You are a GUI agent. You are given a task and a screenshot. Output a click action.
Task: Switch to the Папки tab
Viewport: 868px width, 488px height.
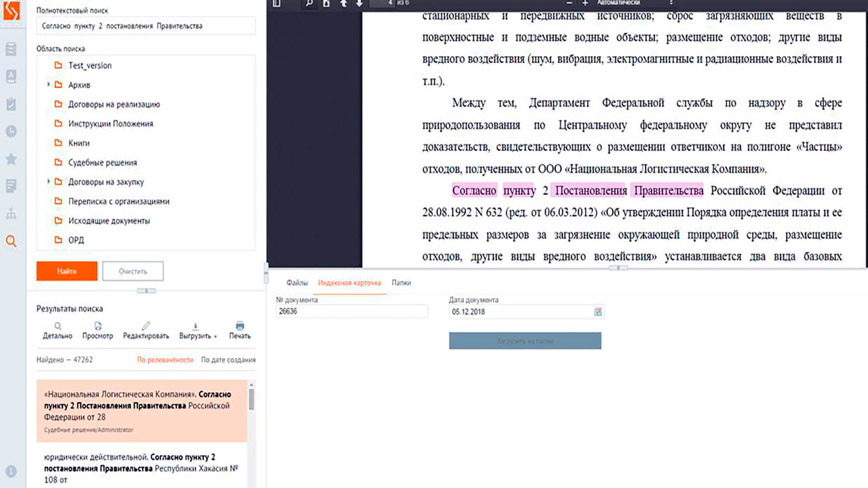pos(401,283)
